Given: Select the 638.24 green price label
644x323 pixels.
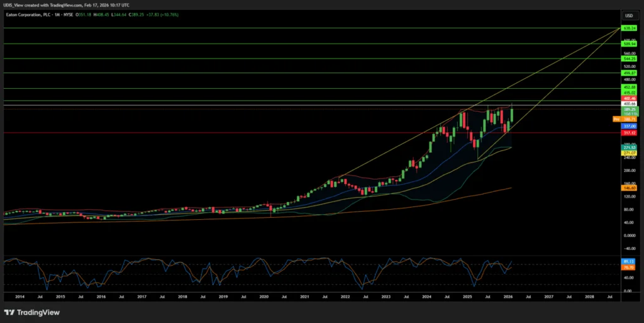Looking at the screenshot, I should click(629, 28).
